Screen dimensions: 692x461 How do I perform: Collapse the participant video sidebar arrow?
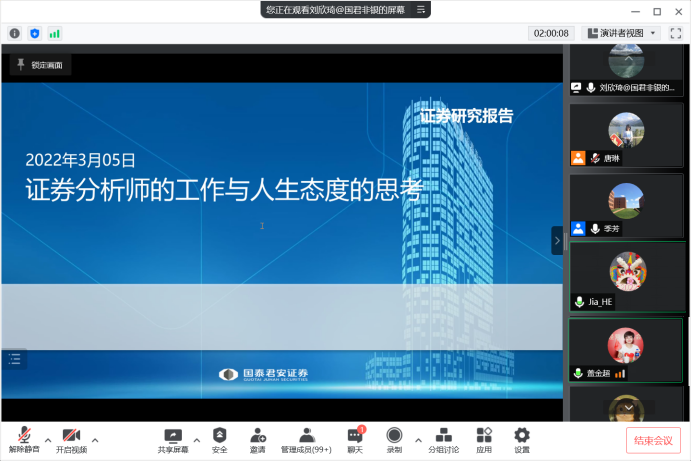point(558,240)
